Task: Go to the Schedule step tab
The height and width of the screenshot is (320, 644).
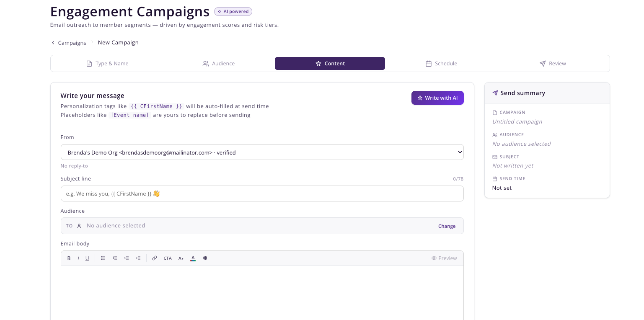Action: pos(441,64)
